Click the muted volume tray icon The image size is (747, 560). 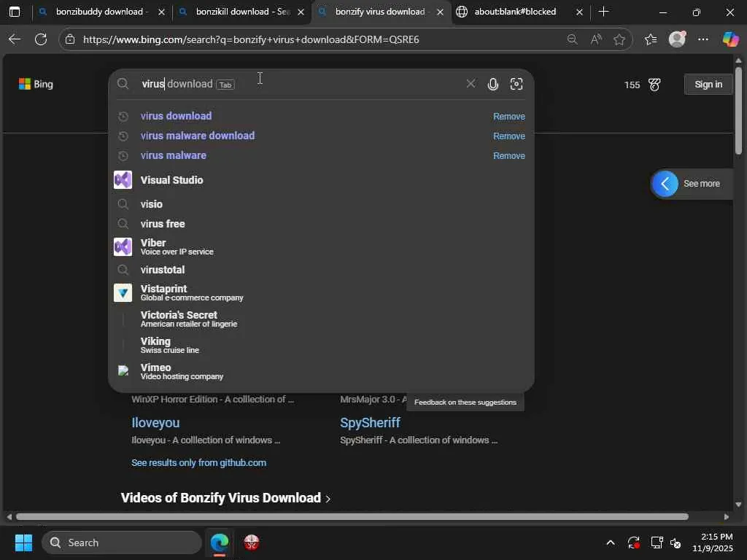pyautogui.click(x=676, y=542)
